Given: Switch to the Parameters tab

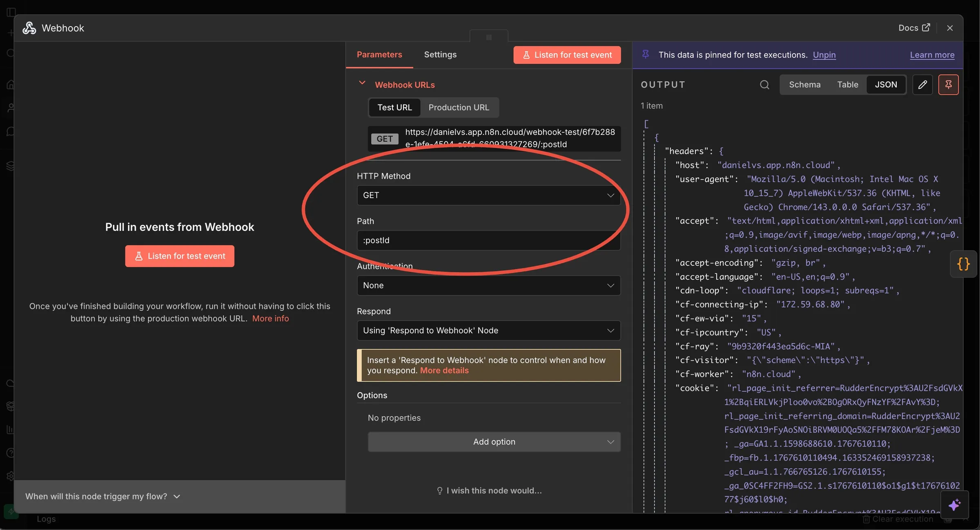Looking at the screenshot, I should tap(379, 54).
